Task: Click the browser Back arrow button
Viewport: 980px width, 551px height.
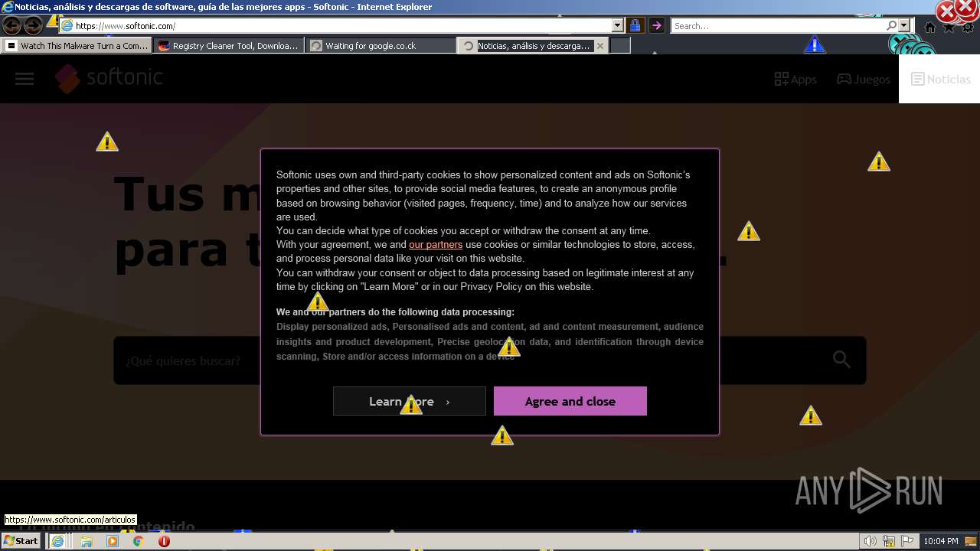Action: [12, 26]
